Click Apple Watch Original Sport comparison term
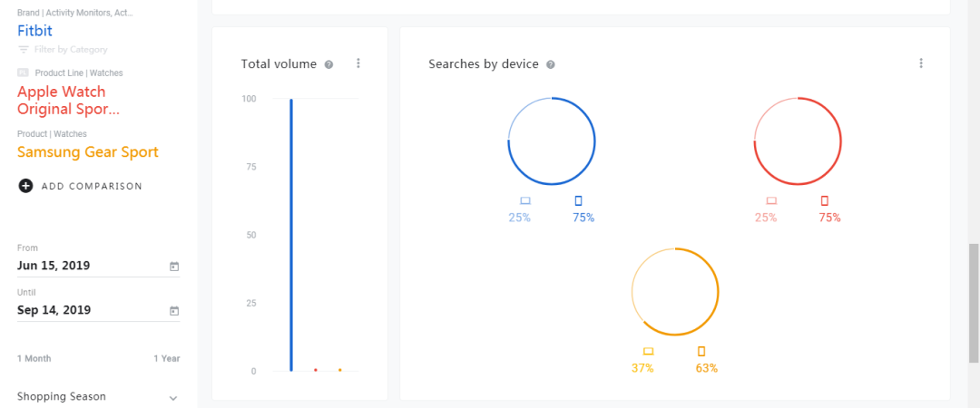 [68, 101]
